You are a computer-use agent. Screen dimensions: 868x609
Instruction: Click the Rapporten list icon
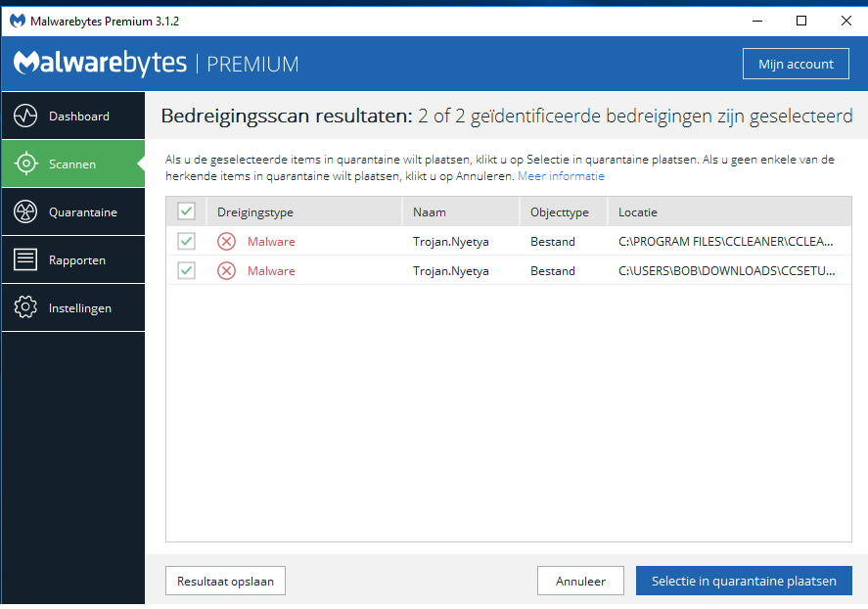[x=25, y=259]
